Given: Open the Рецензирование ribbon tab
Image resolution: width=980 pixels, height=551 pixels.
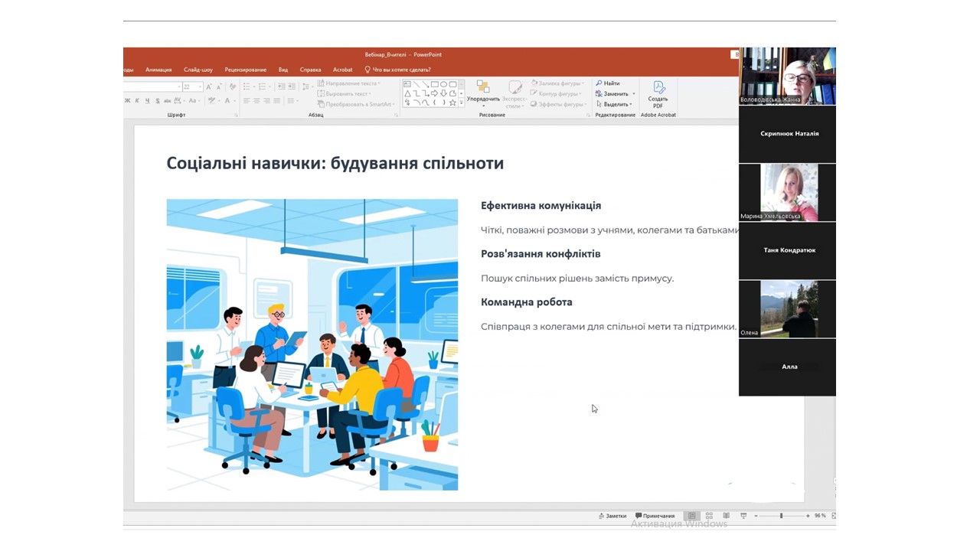Looking at the screenshot, I should (x=245, y=70).
